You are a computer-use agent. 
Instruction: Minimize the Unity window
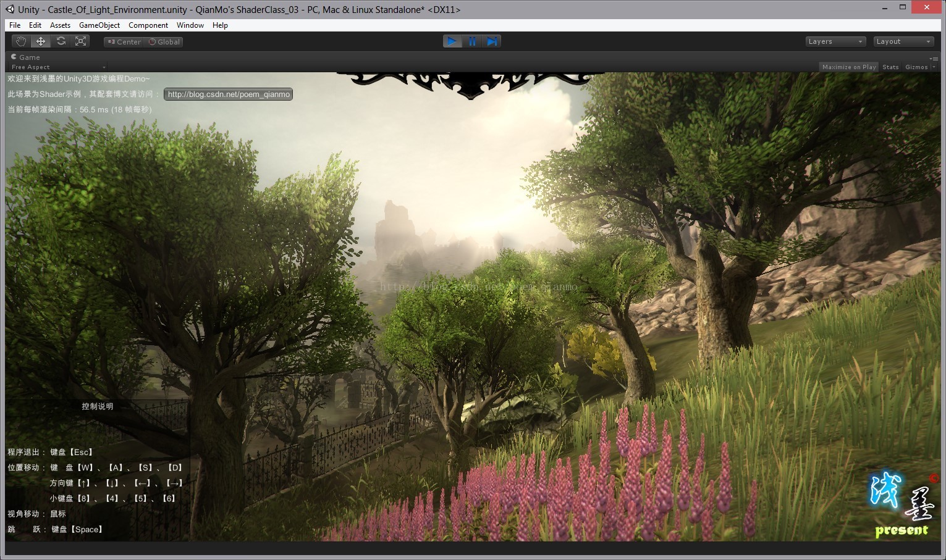click(885, 7)
